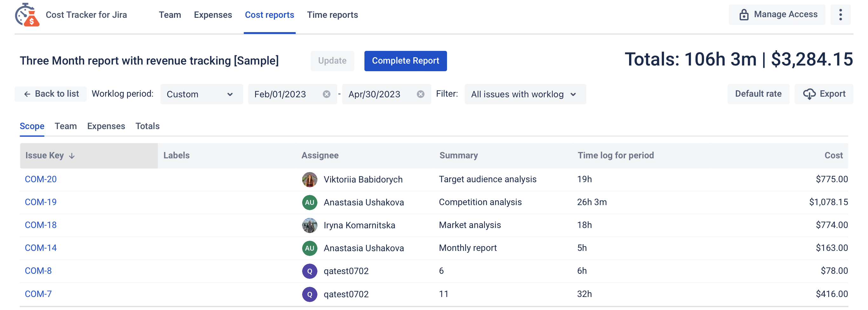Image resolution: width=868 pixels, height=310 pixels.
Task: Click the Q avatar on COM-8 row
Action: point(309,271)
